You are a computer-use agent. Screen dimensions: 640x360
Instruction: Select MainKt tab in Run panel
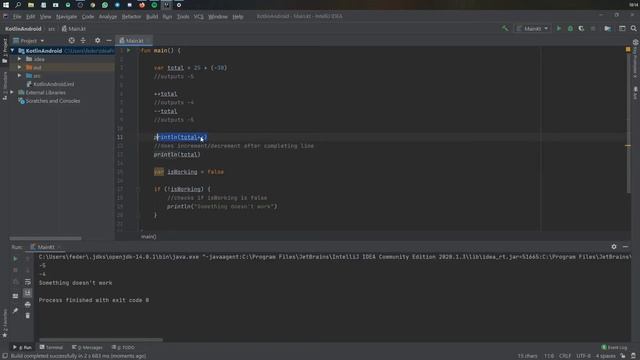pyautogui.click(x=46, y=247)
